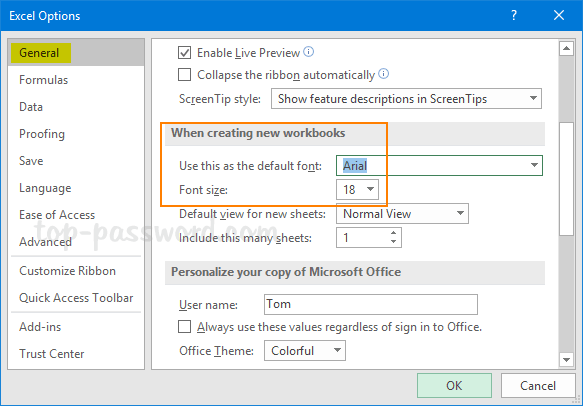Click the User name field containing Tom
Screen dimensions: 583x406
pos(371,304)
